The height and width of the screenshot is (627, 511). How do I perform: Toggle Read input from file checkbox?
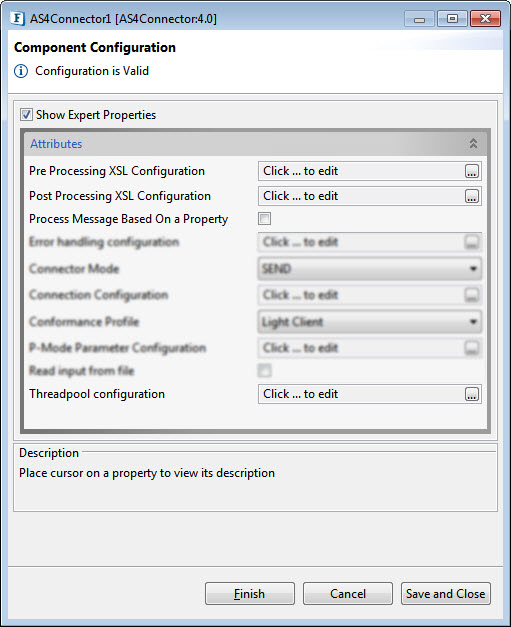click(x=264, y=371)
